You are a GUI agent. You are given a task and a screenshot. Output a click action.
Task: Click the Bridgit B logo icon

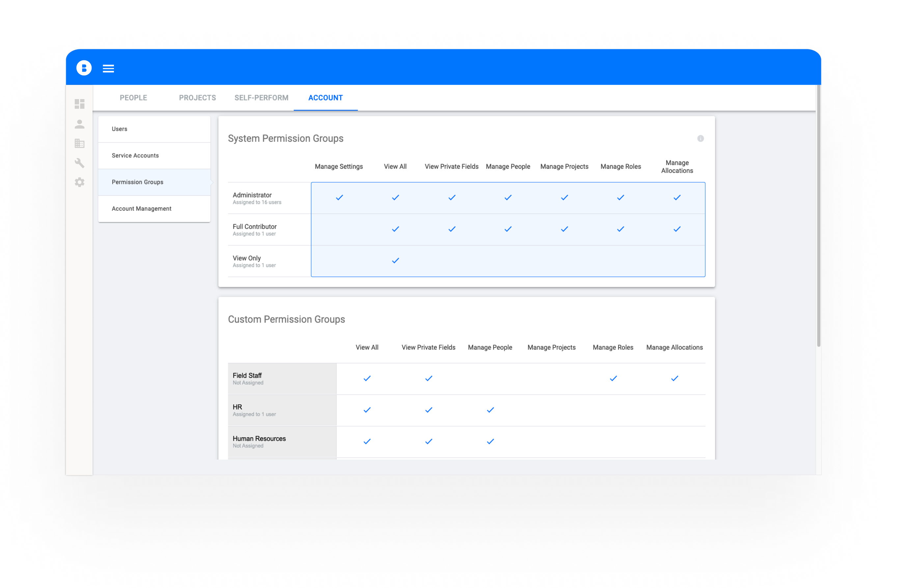[84, 68]
